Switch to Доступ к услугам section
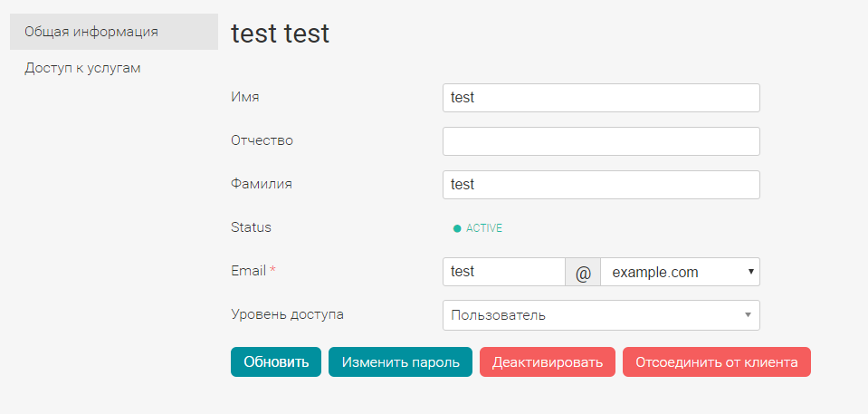The height and width of the screenshot is (414, 868). [82, 68]
